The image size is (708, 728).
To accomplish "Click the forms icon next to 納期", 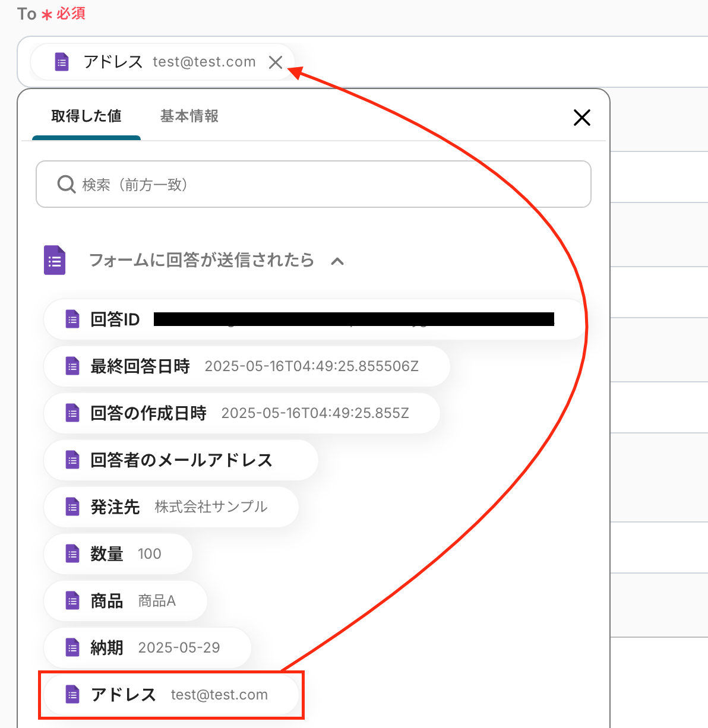I will tap(72, 648).
